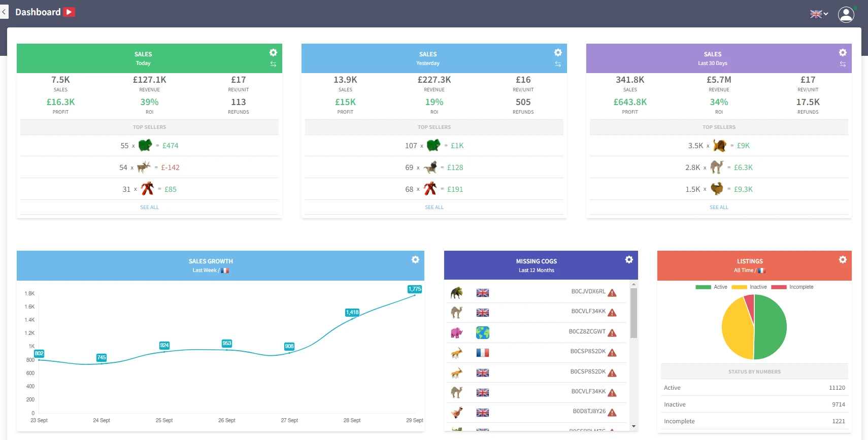
Task: Click the globe marketplace icon for B0CZ8ZCGWT
Action: pos(483,332)
